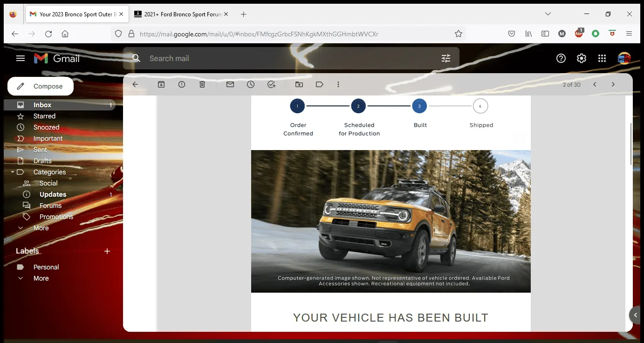
Task: Archive this email using the toolbar icon
Action: tap(161, 84)
